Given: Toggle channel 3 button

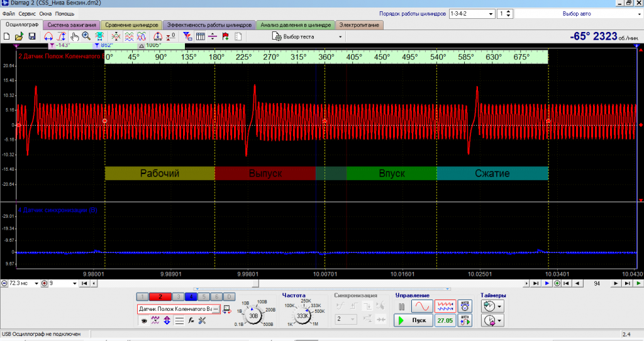Looking at the screenshot, I should tap(178, 296).
